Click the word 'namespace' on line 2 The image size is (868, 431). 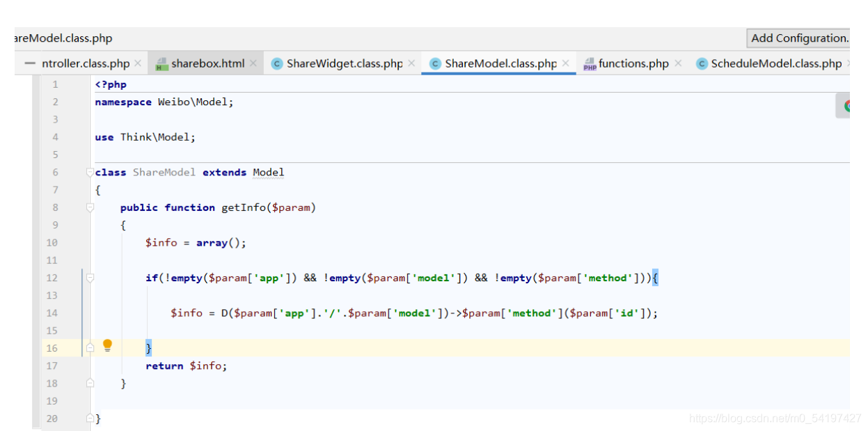click(x=123, y=102)
